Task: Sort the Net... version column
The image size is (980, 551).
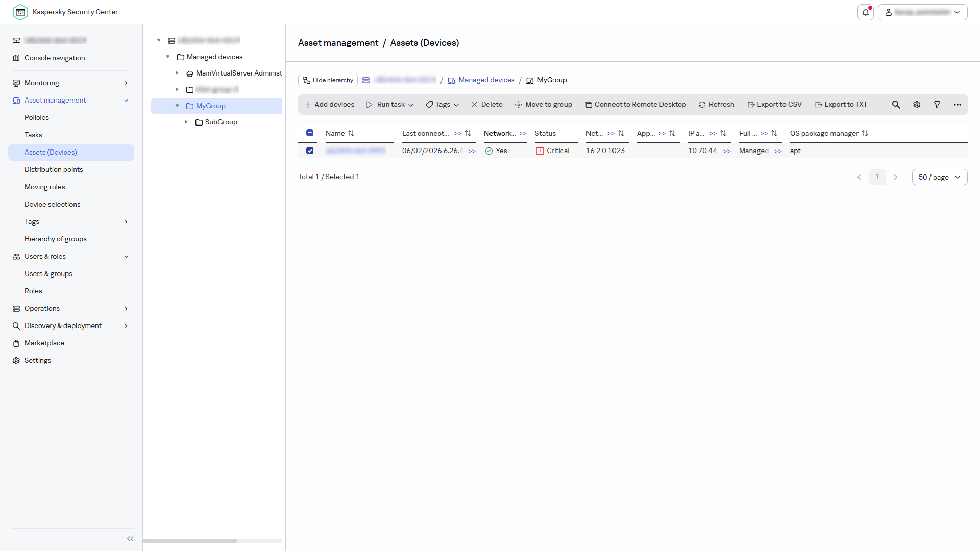Action: pos(621,133)
